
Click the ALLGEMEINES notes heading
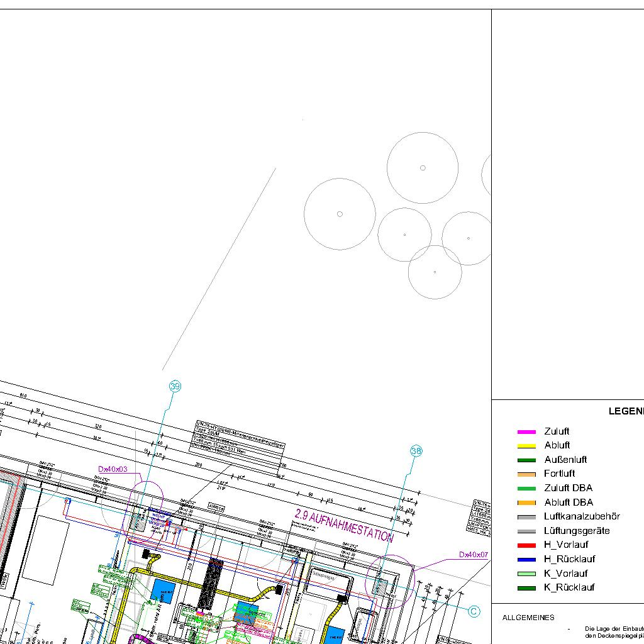(528, 618)
